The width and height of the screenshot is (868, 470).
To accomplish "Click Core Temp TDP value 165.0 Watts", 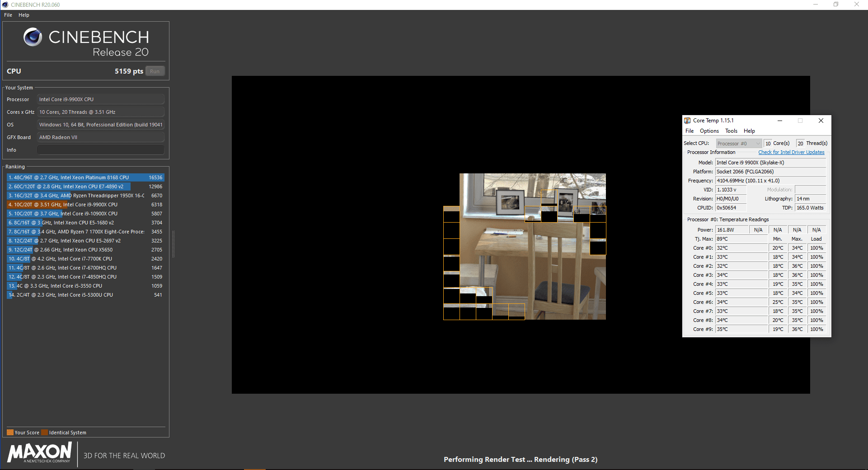I will coord(810,208).
